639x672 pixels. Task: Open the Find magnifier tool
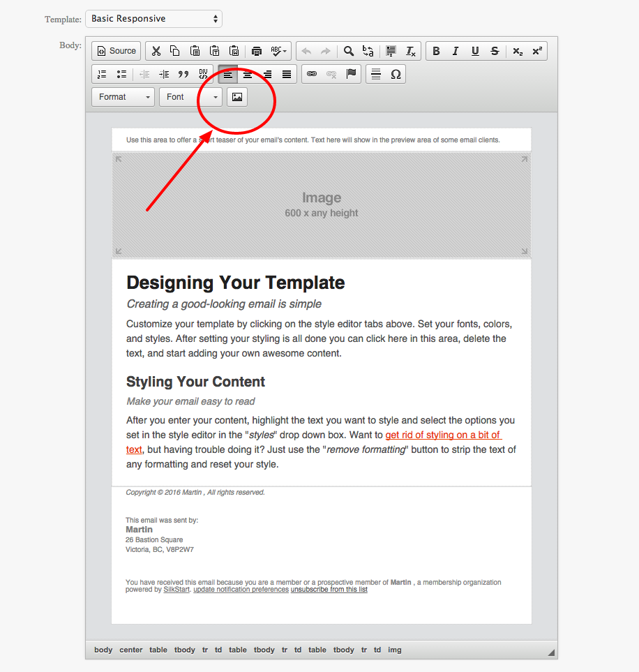point(348,51)
